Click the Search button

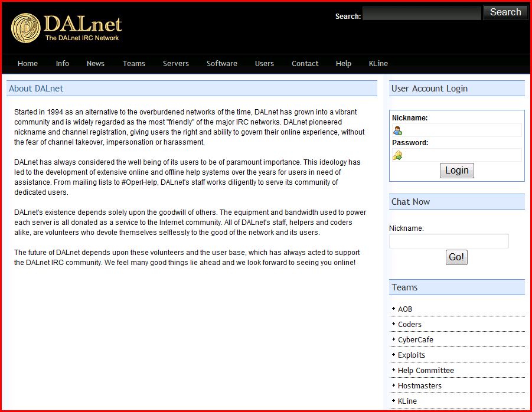[505, 12]
